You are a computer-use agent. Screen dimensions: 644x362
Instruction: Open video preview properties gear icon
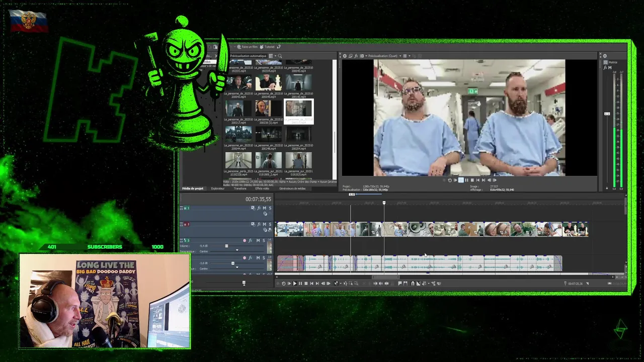(345, 56)
